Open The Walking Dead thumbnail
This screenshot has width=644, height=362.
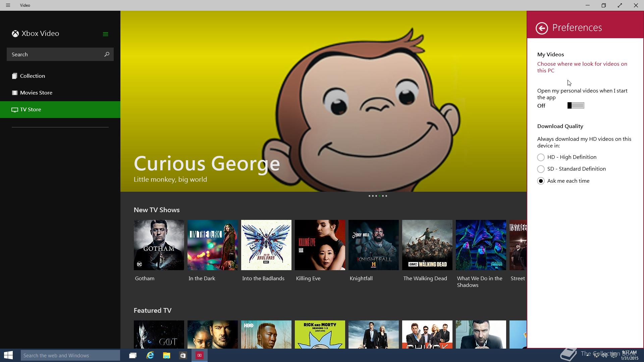(427, 245)
